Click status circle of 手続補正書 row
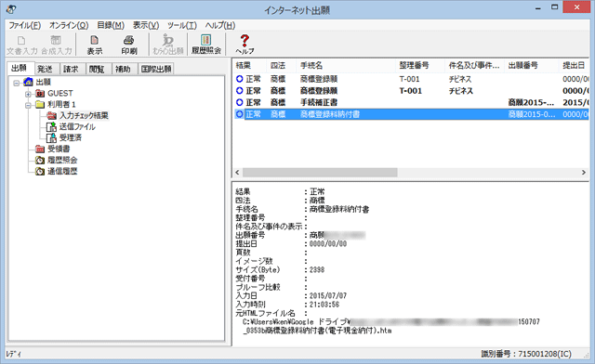 [x=239, y=102]
